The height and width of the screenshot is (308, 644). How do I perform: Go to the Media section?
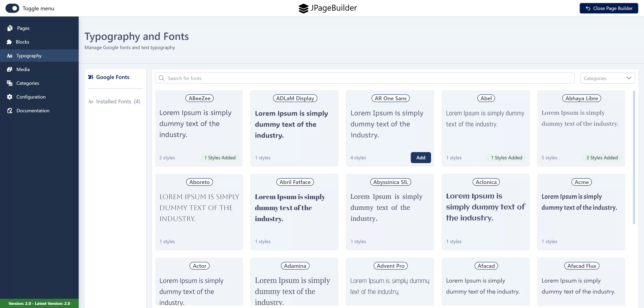pos(39,70)
